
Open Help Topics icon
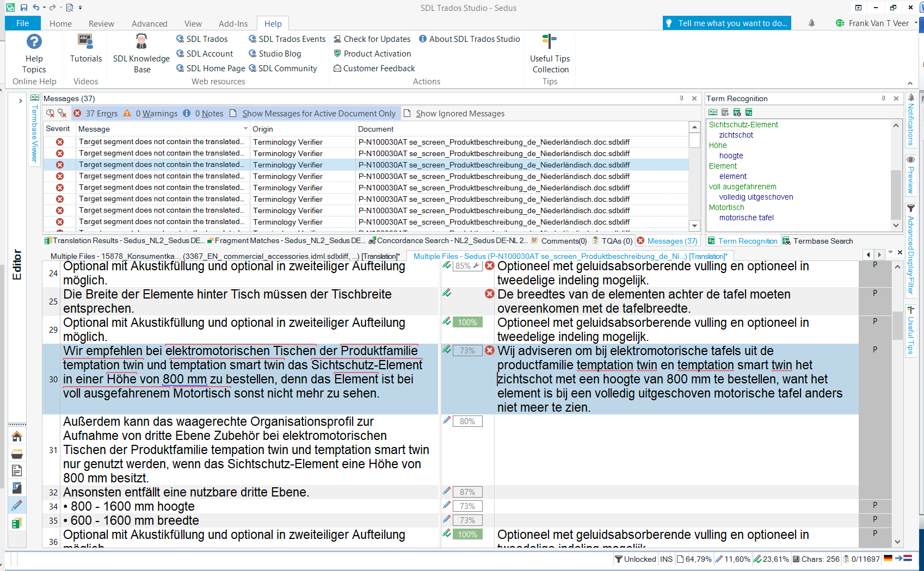[34, 41]
